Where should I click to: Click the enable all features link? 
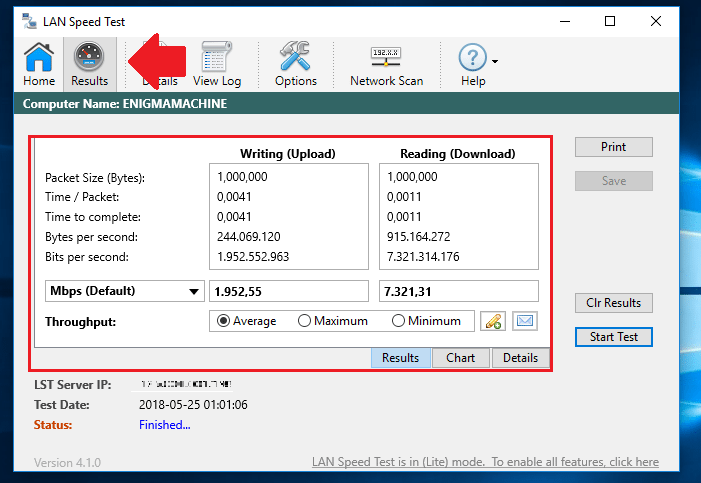coord(486,462)
